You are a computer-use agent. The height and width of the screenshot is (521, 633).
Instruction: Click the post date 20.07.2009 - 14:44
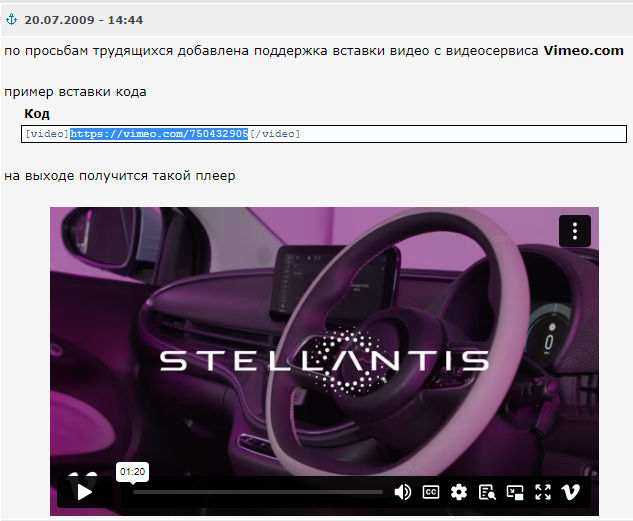(84, 20)
